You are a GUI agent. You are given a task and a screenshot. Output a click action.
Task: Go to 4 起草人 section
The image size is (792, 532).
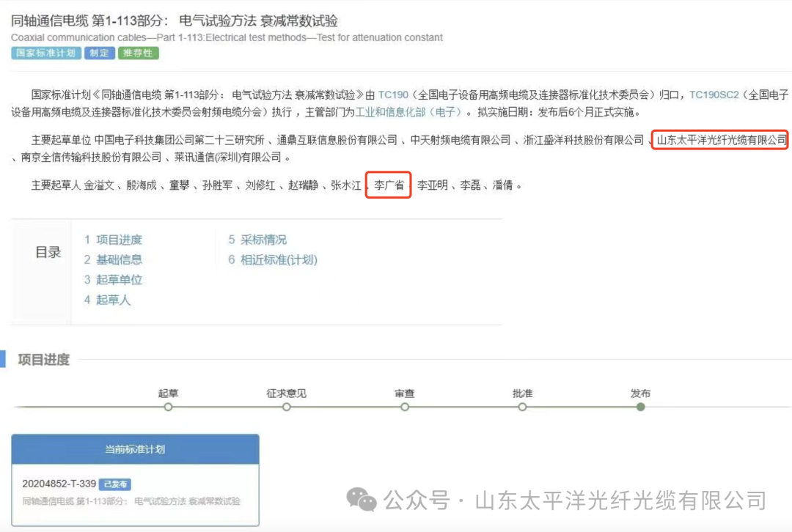coord(107,299)
